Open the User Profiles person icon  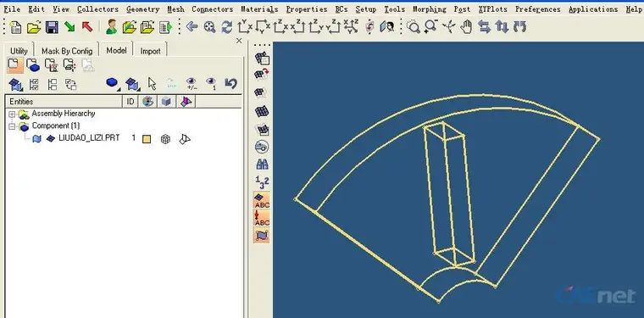111,27
